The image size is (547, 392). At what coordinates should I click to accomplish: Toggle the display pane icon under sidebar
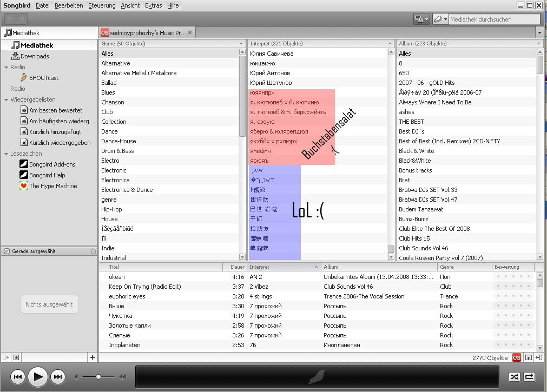click(x=16, y=357)
